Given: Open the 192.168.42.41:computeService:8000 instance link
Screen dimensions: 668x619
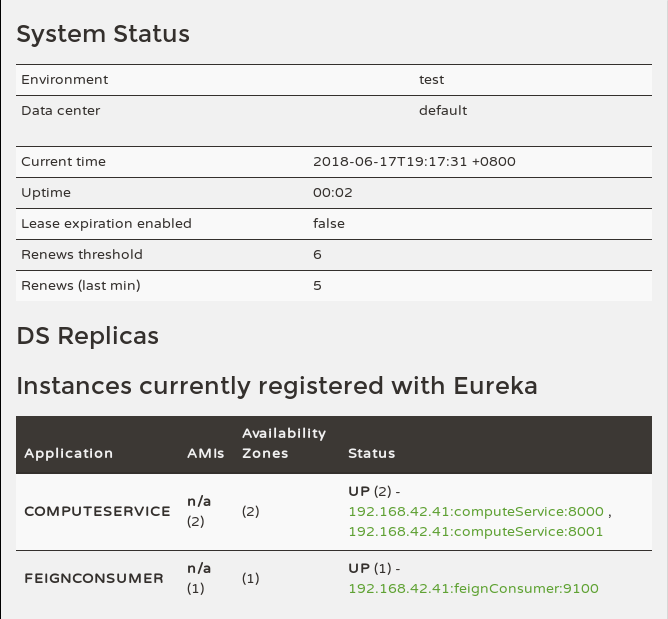Looking at the screenshot, I should 476,511.
